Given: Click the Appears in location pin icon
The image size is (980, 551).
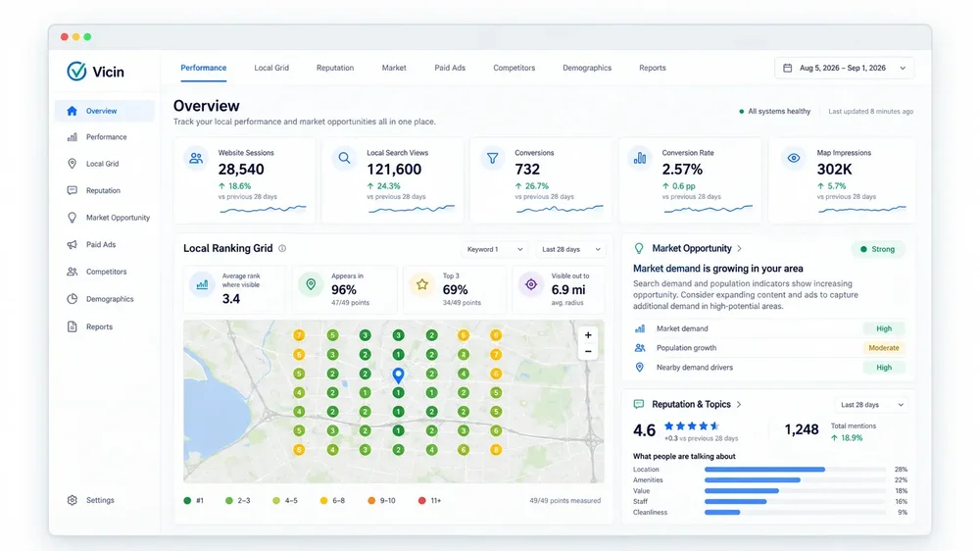Looking at the screenshot, I should (x=311, y=285).
